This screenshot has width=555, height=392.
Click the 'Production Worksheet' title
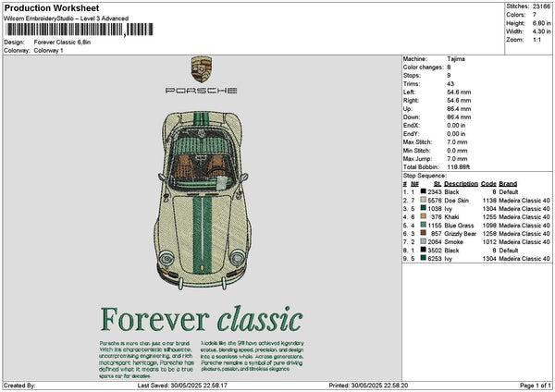coord(52,8)
